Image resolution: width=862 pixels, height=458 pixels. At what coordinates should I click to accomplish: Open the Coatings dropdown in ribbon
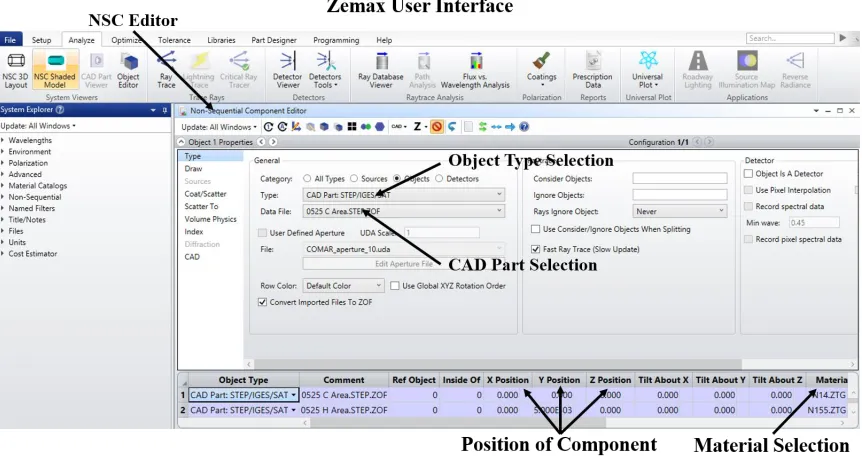(541, 70)
